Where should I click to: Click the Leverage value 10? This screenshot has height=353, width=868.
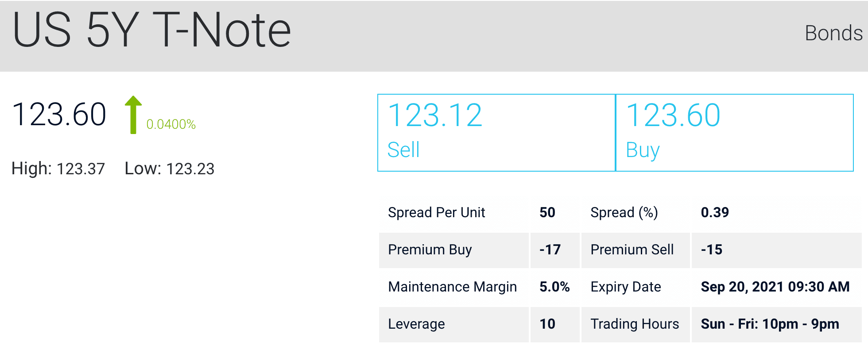coord(547,324)
